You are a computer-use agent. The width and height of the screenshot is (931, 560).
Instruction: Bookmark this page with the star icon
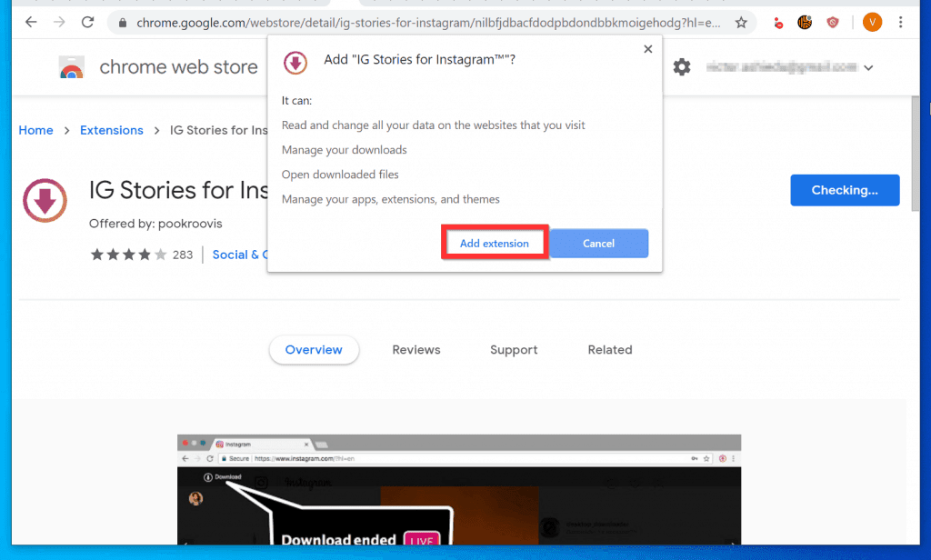[741, 23]
